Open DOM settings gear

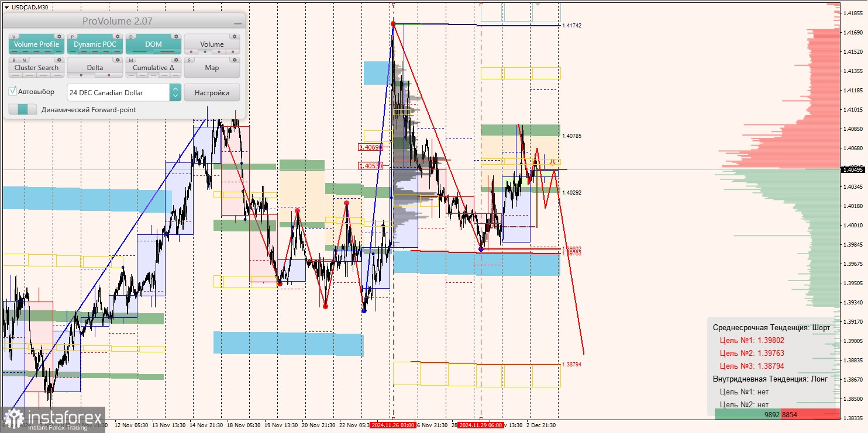click(x=176, y=36)
